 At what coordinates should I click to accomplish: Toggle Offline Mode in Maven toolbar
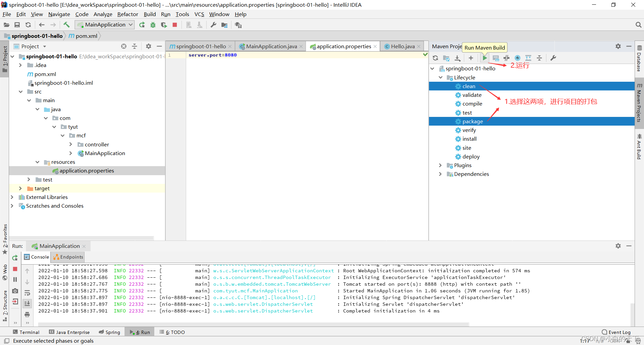coord(506,58)
